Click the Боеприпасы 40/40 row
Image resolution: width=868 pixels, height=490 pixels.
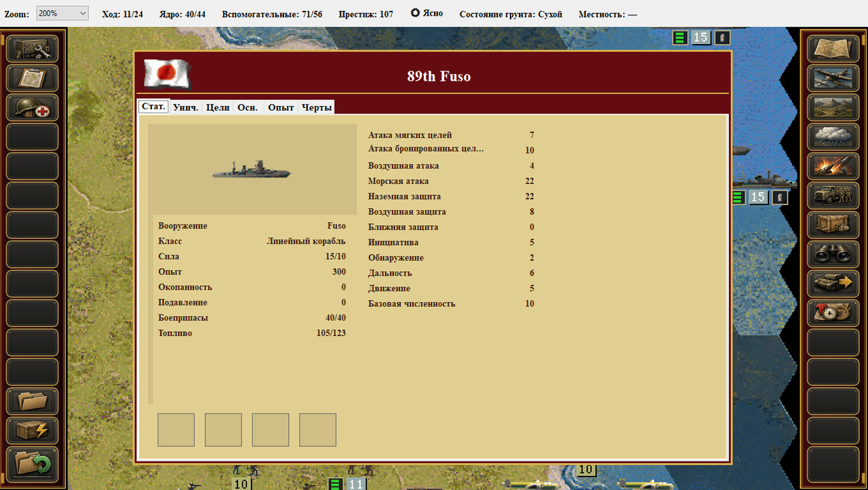point(252,318)
